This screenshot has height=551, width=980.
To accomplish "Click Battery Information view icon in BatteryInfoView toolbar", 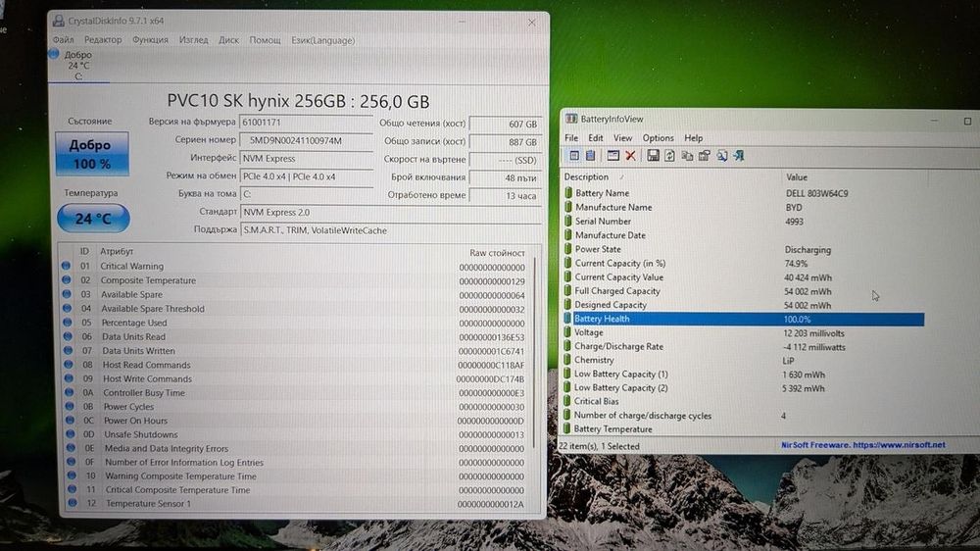I will pyautogui.click(x=573, y=155).
